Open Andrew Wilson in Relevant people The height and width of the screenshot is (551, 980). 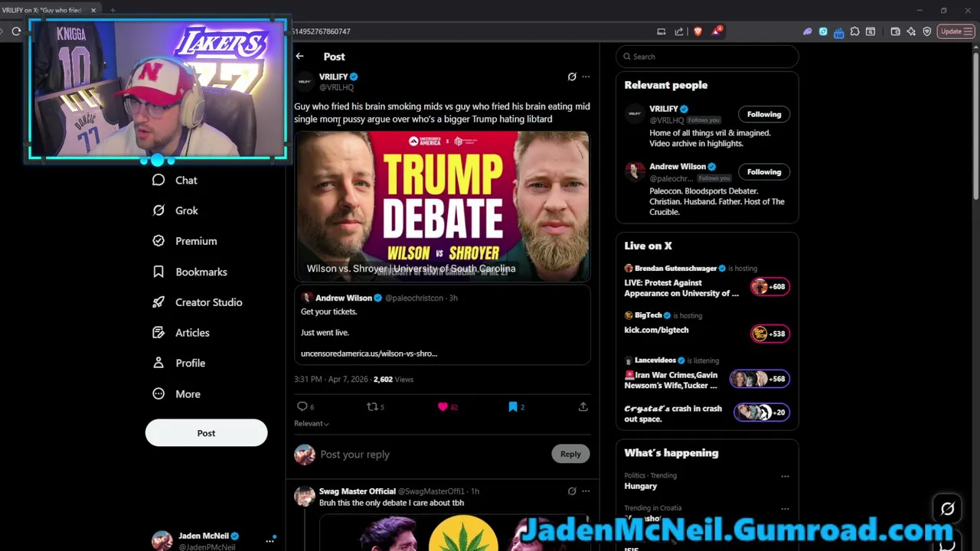[678, 166]
